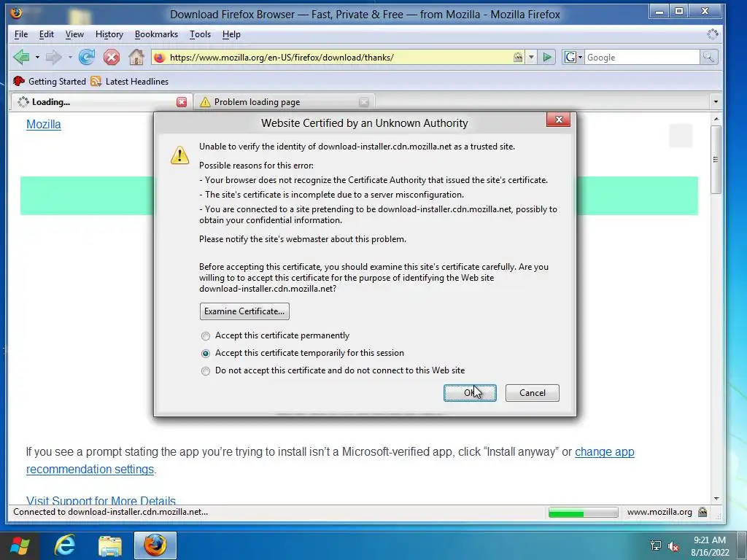Click the padlock icon in the address bar

(x=518, y=58)
